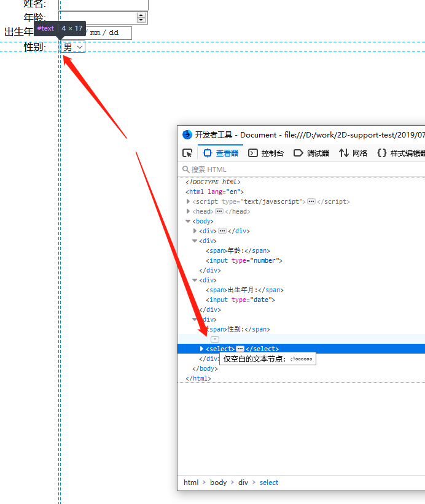Switch to the 控制台 console tab
Image resolution: width=425 pixels, height=504 pixels.
click(266, 153)
